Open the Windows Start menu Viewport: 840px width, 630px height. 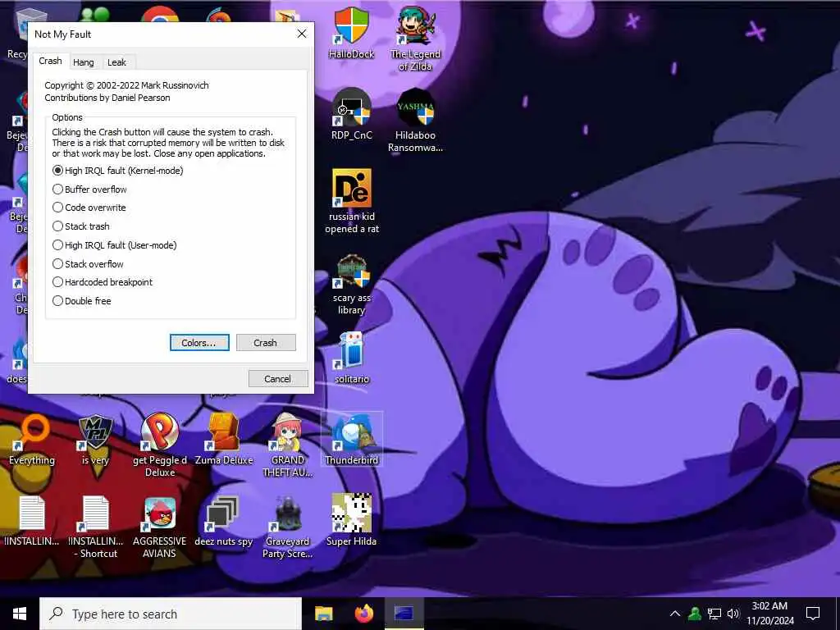point(20,614)
